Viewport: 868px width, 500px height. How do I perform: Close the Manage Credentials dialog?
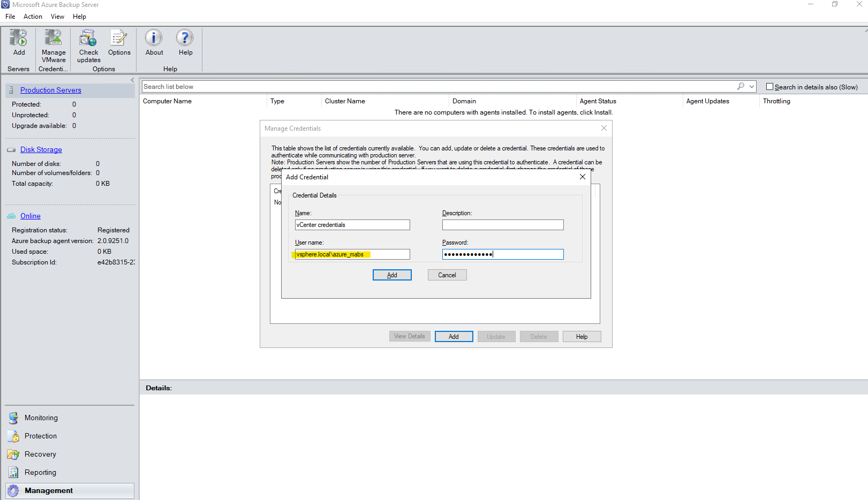[604, 128]
